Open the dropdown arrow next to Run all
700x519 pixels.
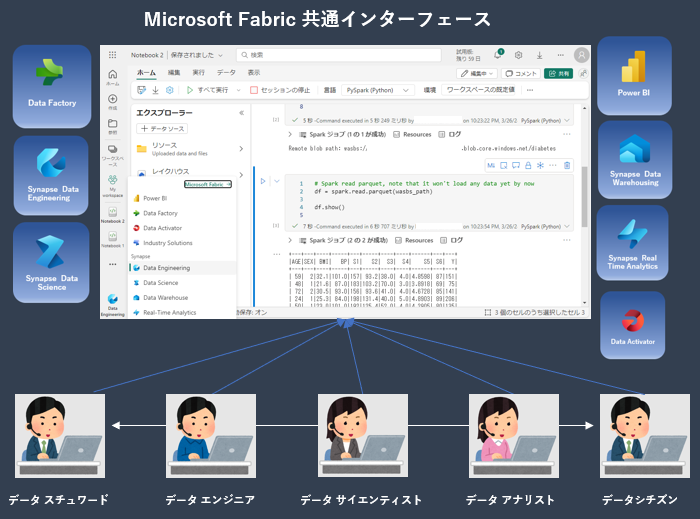[238, 90]
